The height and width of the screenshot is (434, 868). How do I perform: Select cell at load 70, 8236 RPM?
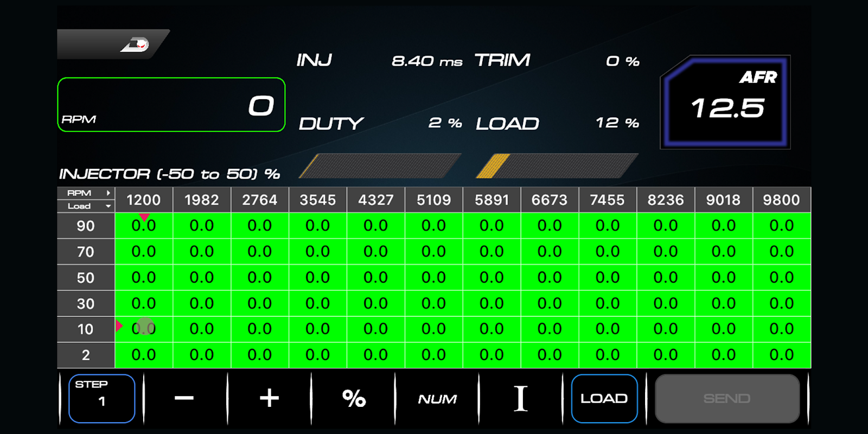[x=666, y=252]
